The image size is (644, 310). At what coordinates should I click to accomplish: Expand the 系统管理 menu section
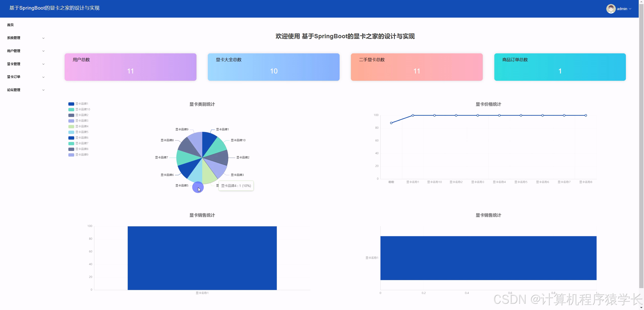click(25, 38)
